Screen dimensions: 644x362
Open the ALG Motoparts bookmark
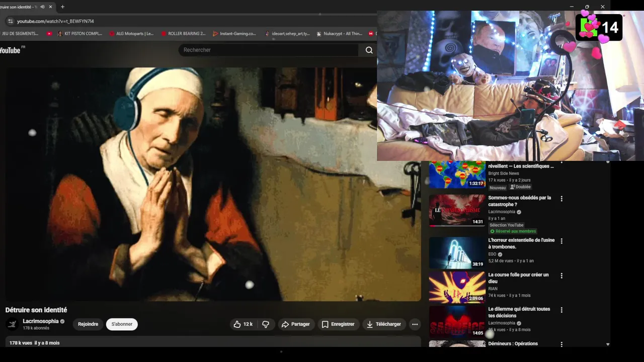(131, 34)
